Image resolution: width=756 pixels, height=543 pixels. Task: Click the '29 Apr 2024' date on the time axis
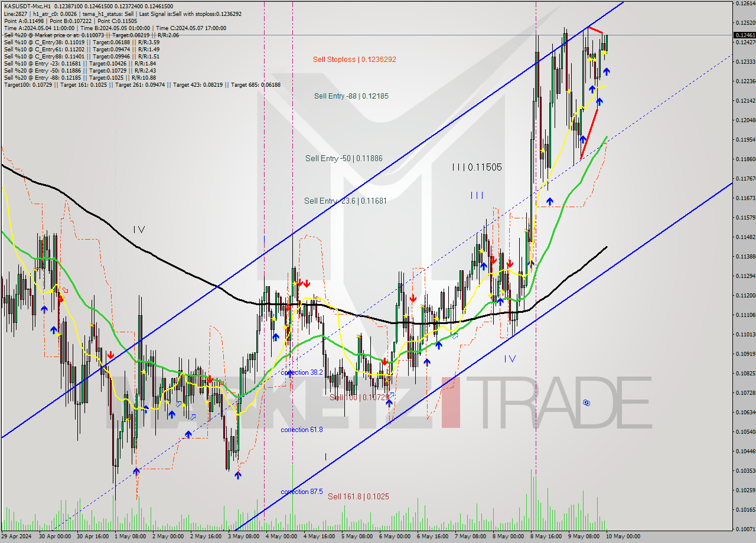(17, 537)
